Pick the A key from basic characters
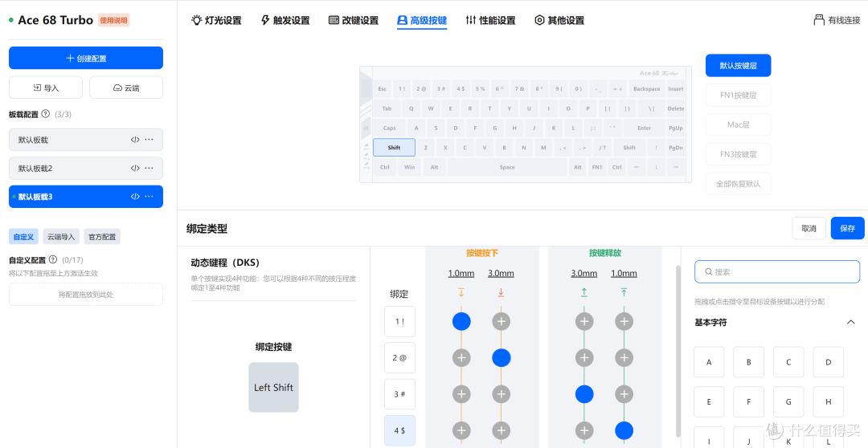 pyautogui.click(x=709, y=362)
